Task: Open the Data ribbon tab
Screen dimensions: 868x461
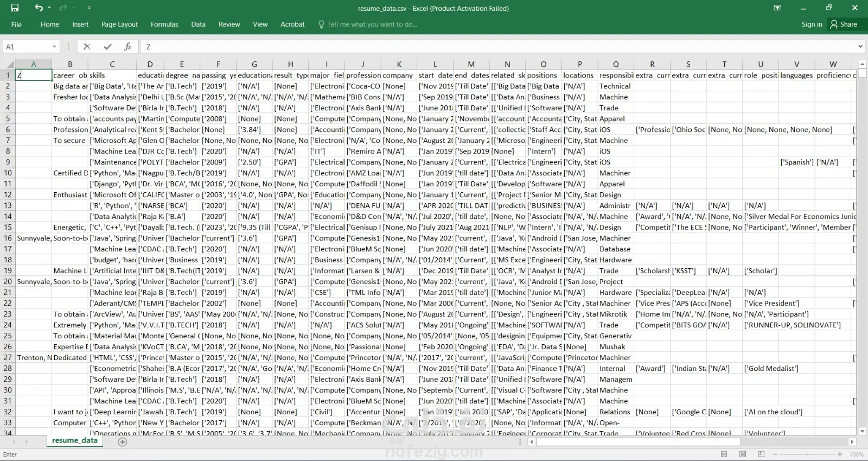Action: [198, 24]
